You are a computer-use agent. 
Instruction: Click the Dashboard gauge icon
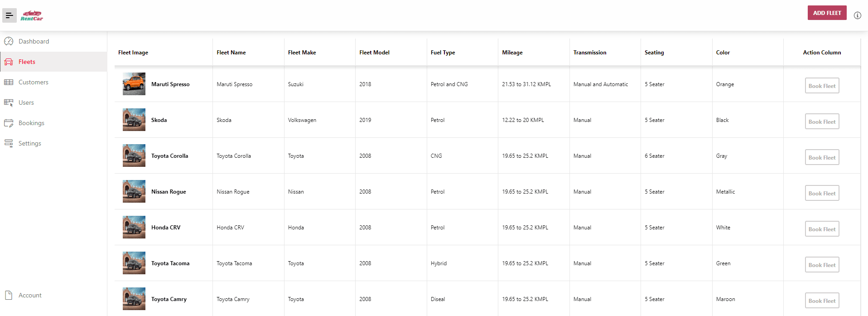[x=9, y=41]
